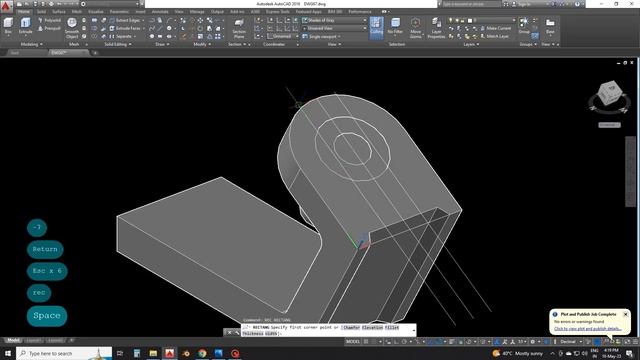Click the Section Plane tool

click(x=239, y=28)
